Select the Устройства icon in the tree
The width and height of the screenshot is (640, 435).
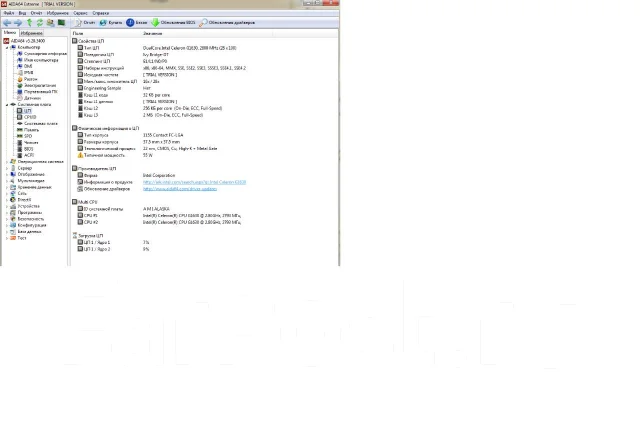click(13, 206)
